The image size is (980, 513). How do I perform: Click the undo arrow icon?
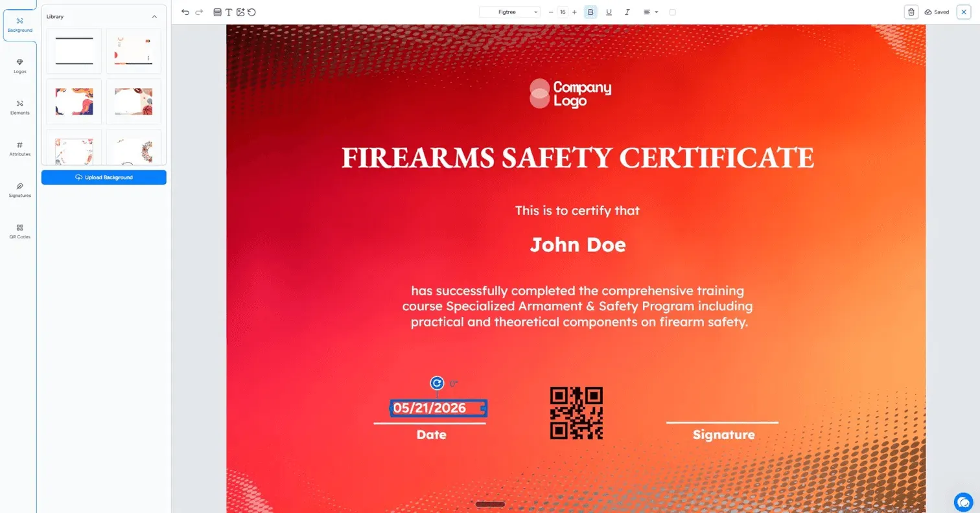pos(185,12)
